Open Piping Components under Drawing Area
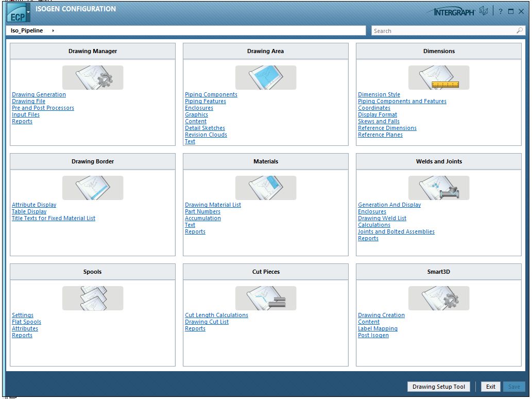 click(211, 94)
